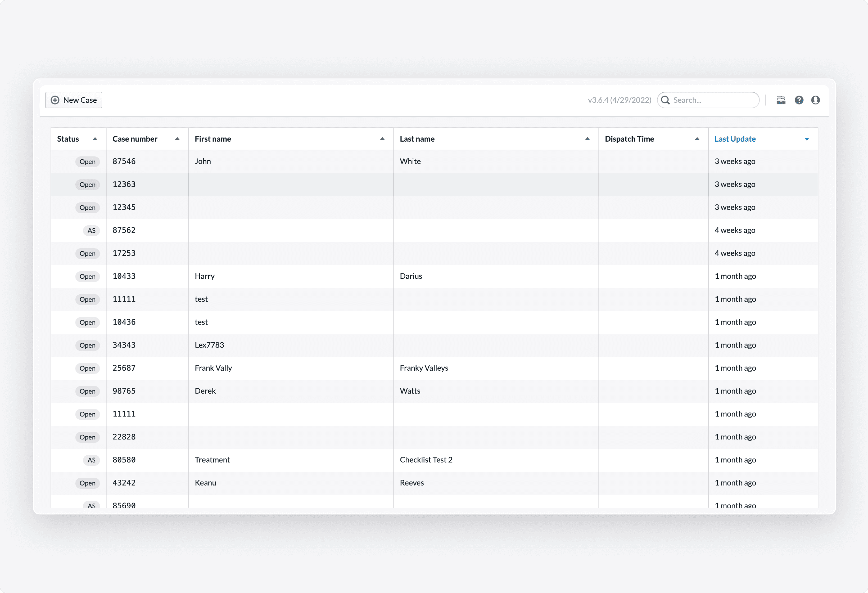The width and height of the screenshot is (868, 593).
Task: Click the Status column header label
Action: tap(68, 139)
